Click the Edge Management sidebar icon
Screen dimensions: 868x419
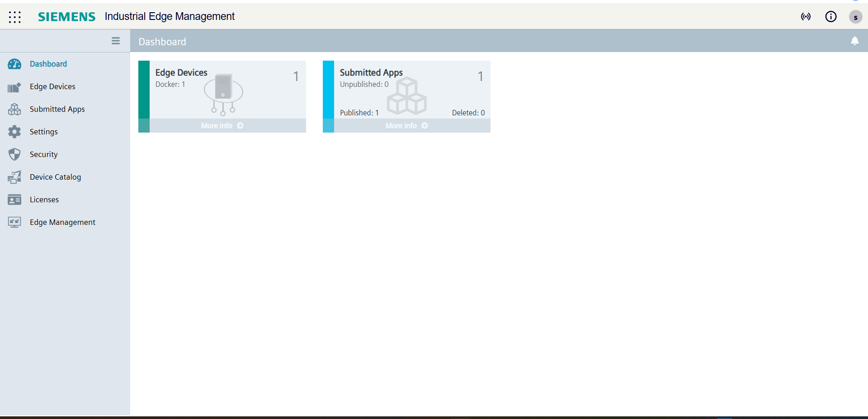(x=14, y=222)
